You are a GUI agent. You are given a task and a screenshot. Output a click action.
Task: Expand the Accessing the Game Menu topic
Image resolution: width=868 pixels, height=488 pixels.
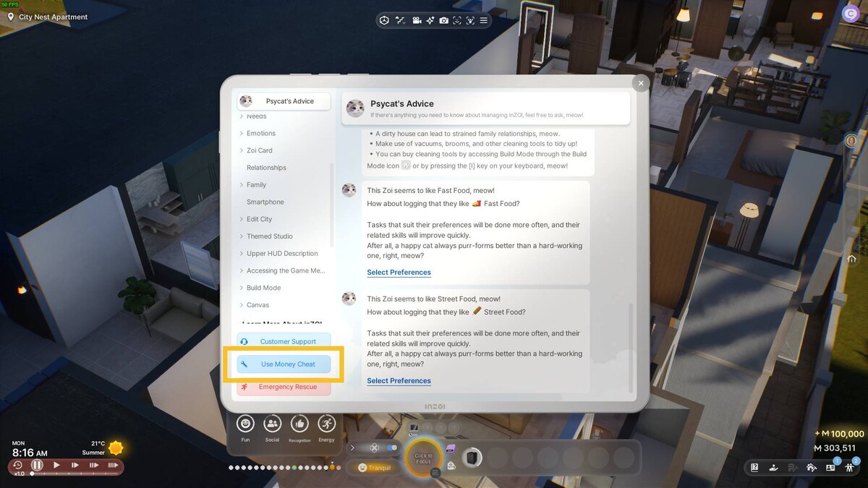tap(241, 270)
